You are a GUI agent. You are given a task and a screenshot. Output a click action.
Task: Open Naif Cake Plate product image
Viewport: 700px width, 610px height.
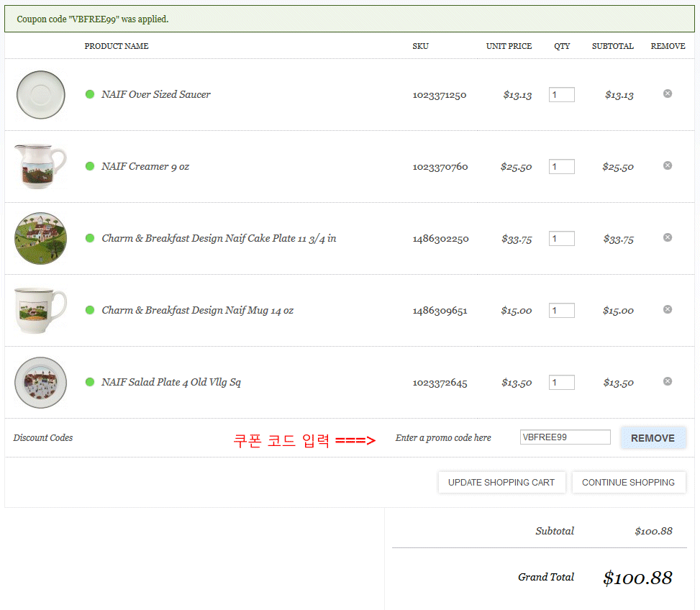40,238
